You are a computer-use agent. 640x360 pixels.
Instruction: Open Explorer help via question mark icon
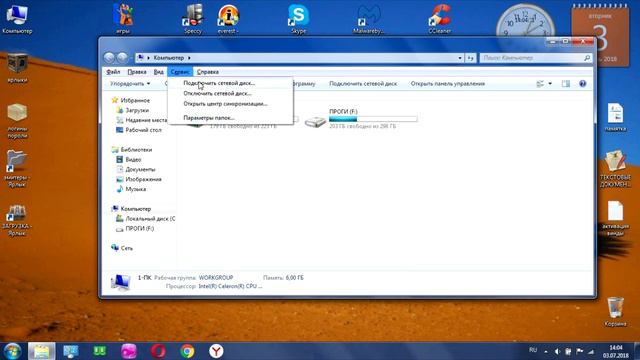coord(582,84)
